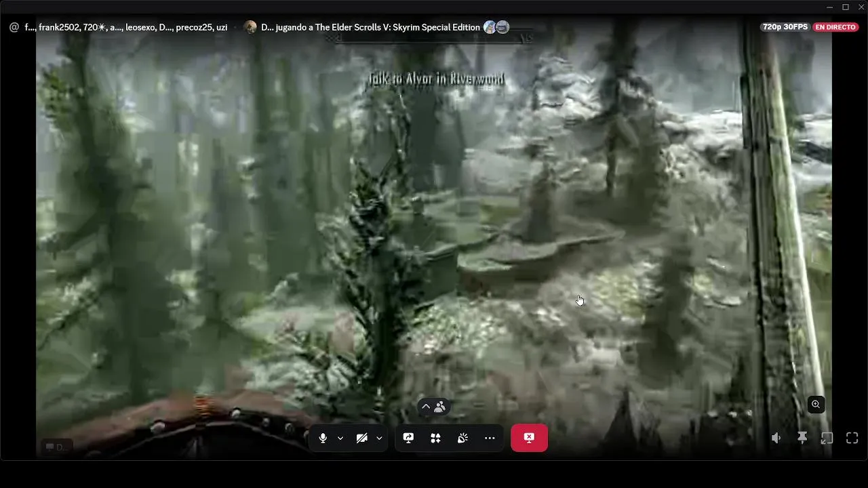This screenshot has height=488, width=868.
Task: Click the group DM @ icon
Action: click(x=14, y=27)
